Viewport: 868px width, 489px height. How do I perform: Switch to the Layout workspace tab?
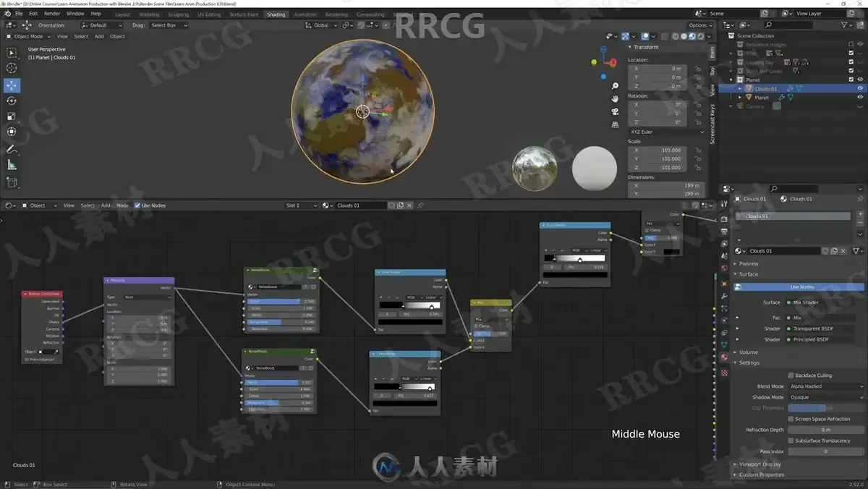pos(122,14)
